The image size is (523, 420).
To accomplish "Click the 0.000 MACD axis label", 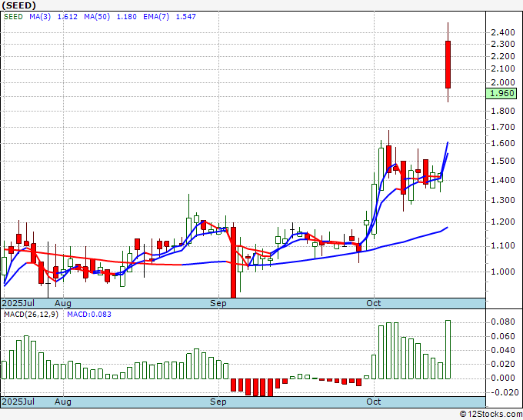I will coord(503,378).
